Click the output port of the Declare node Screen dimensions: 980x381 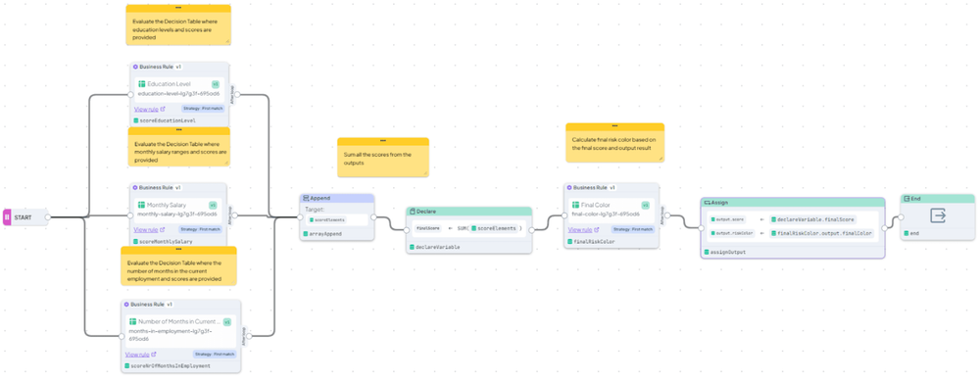532,230
